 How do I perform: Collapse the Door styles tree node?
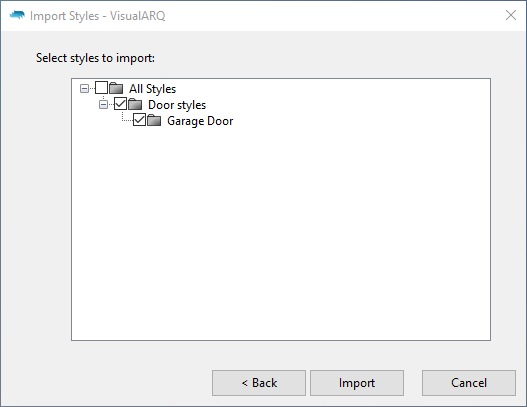(x=103, y=105)
